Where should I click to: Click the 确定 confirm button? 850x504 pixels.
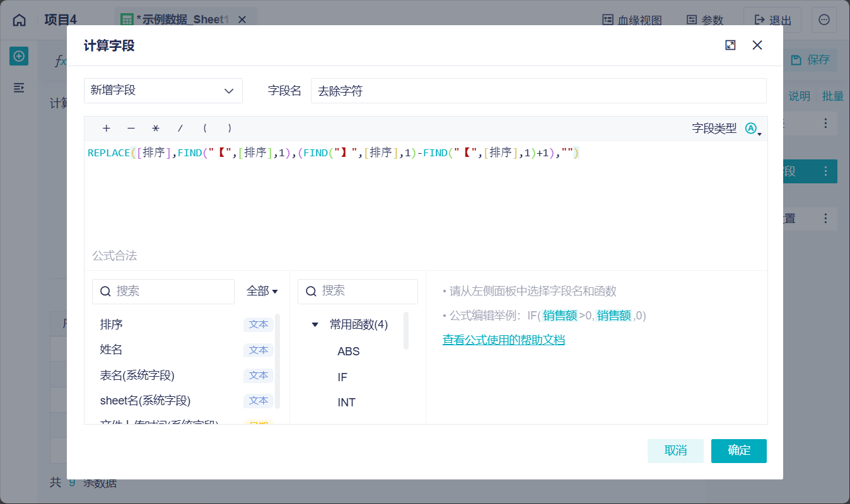[x=739, y=451]
